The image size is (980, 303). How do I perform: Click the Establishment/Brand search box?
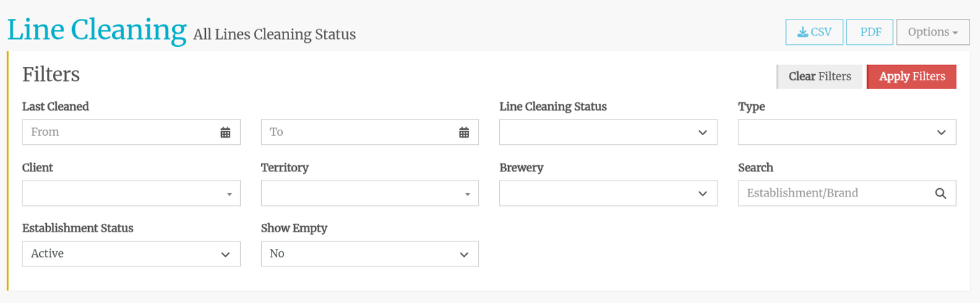pyautogui.click(x=833, y=193)
